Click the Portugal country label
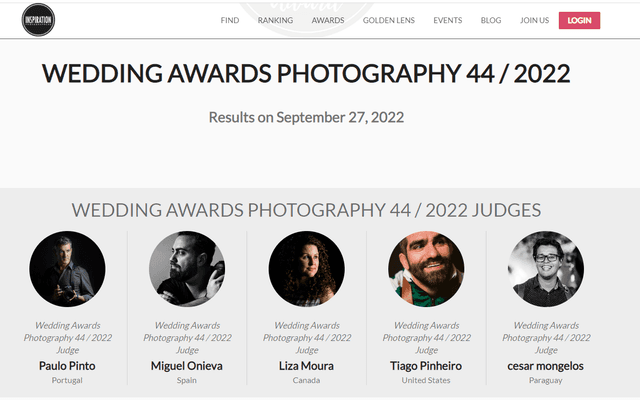The image size is (640, 400). tap(67, 380)
